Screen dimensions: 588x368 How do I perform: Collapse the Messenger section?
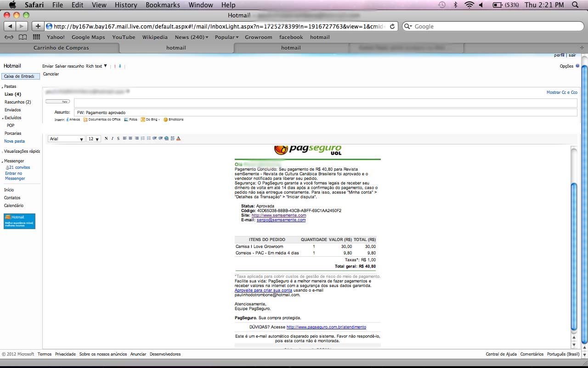click(x=2, y=161)
